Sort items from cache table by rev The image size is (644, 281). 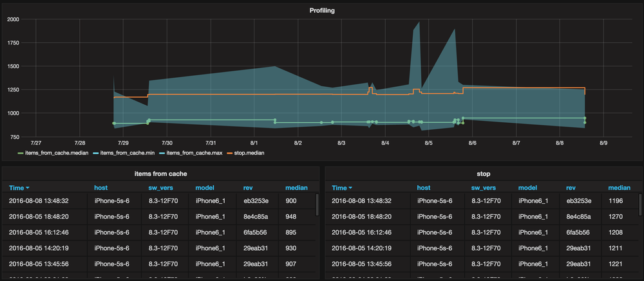coord(248,188)
